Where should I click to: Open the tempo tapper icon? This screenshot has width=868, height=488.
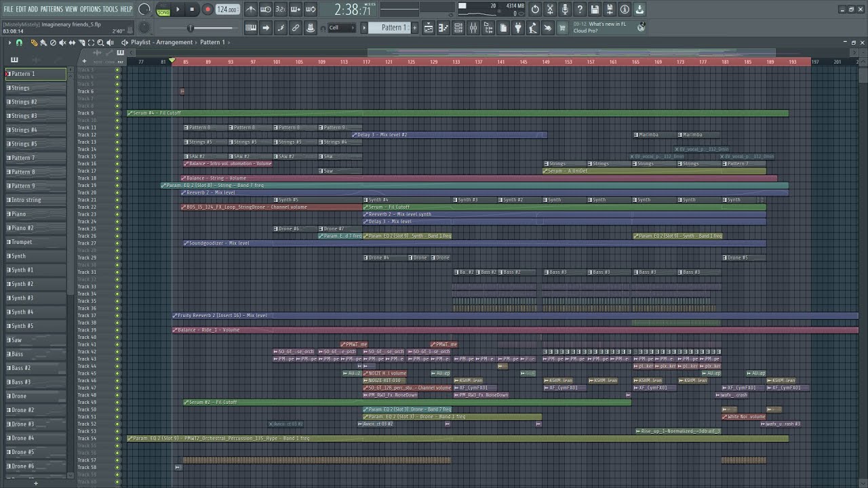(x=533, y=28)
